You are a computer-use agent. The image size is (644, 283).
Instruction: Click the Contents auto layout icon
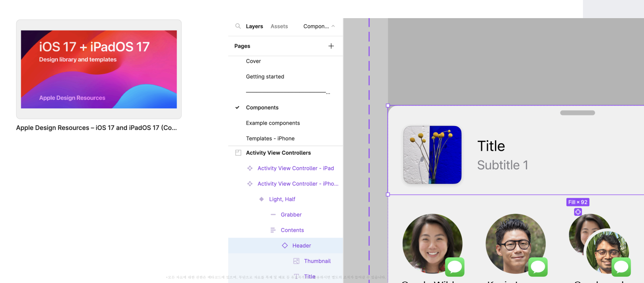273,230
